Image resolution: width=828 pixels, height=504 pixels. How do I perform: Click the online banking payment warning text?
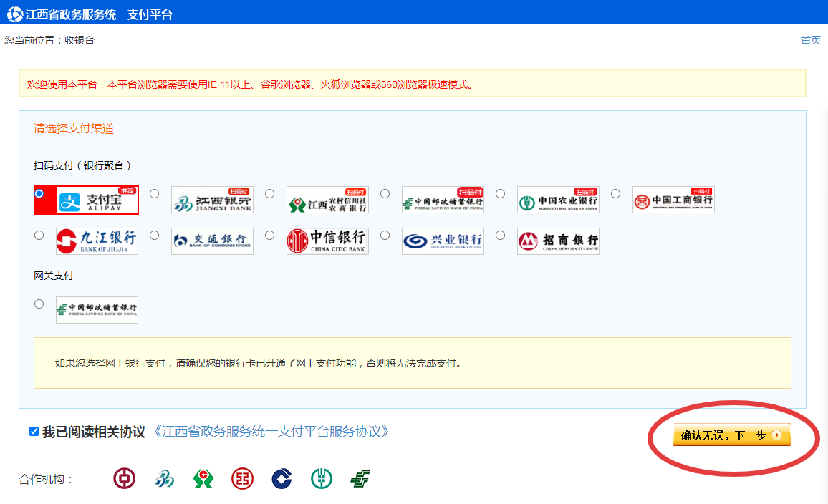coord(259,363)
